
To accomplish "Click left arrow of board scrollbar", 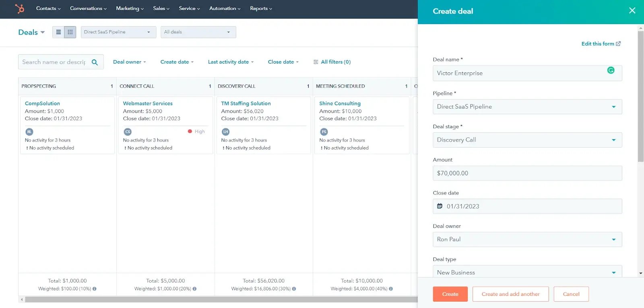I will pos(22,300).
